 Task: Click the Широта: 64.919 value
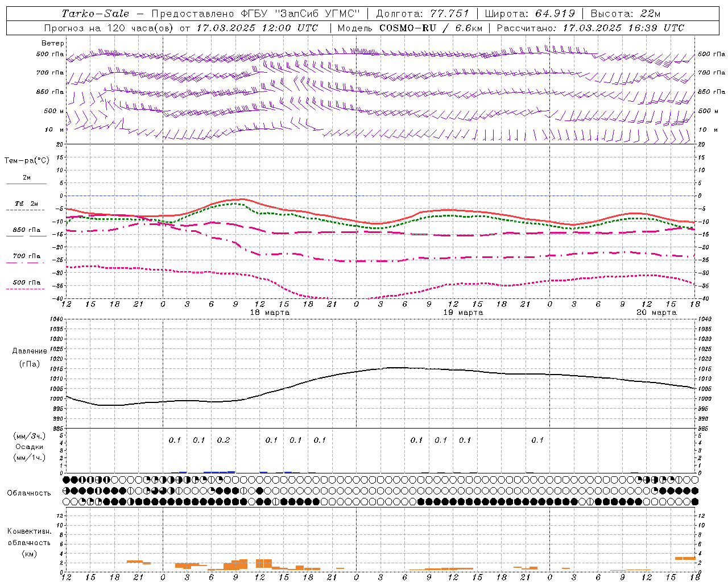530,14
